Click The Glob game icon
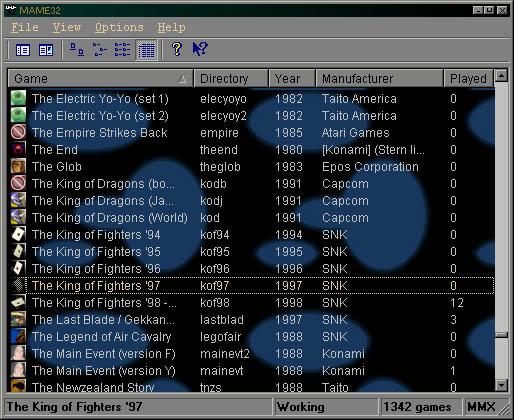The height and width of the screenshot is (420, 514). 18,166
